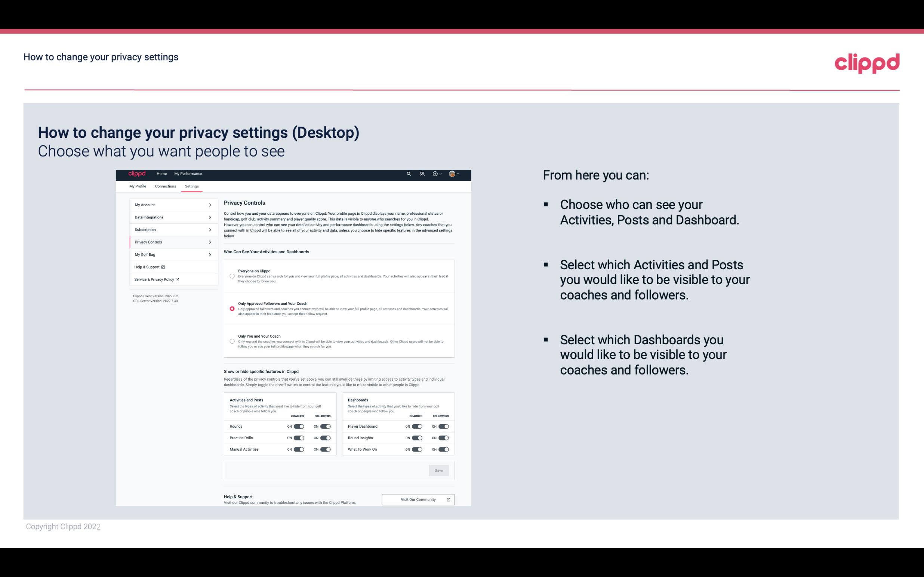Toggle Practice Drills for Coaches ON

coord(298,438)
